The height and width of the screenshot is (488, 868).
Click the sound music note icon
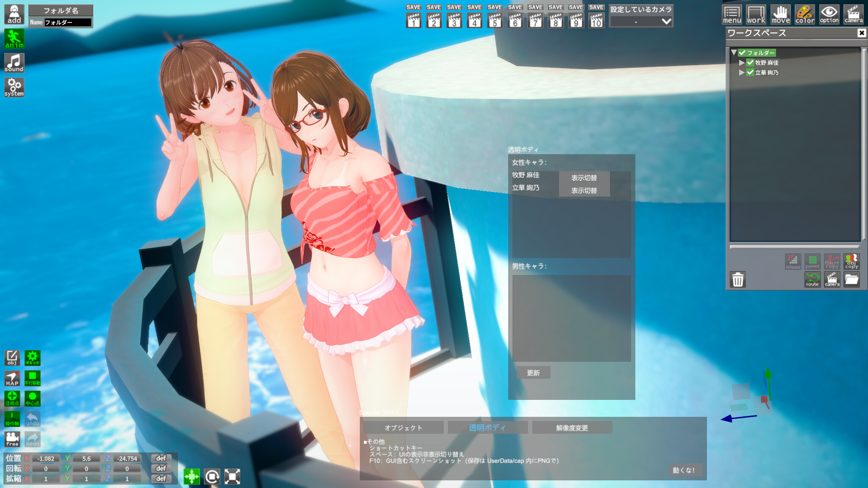pyautogui.click(x=14, y=63)
